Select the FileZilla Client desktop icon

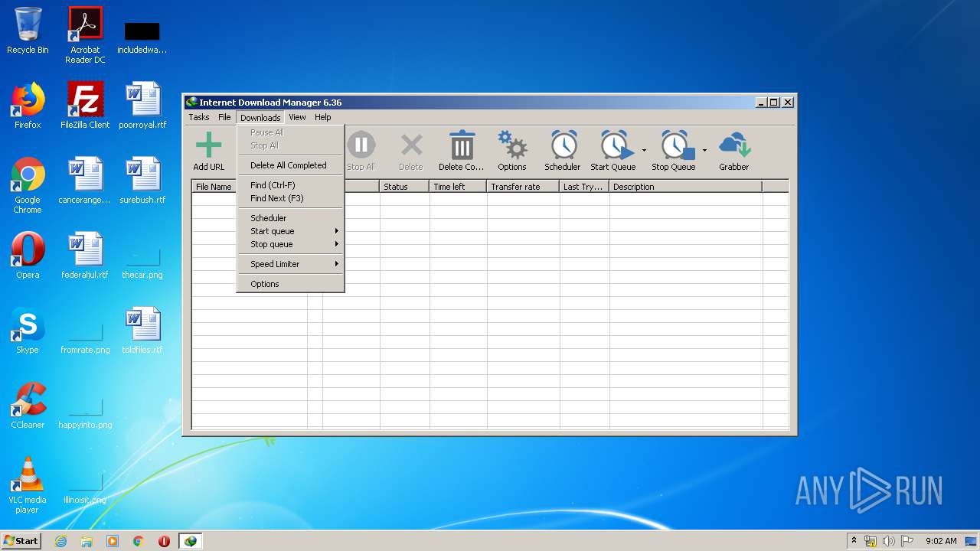click(85, 106)
